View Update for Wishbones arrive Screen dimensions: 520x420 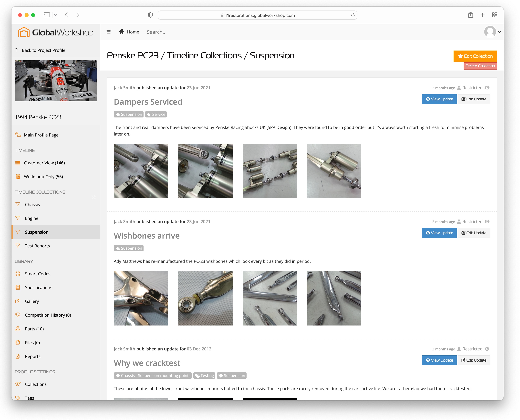pyautogui.click(x=439, y=233)
